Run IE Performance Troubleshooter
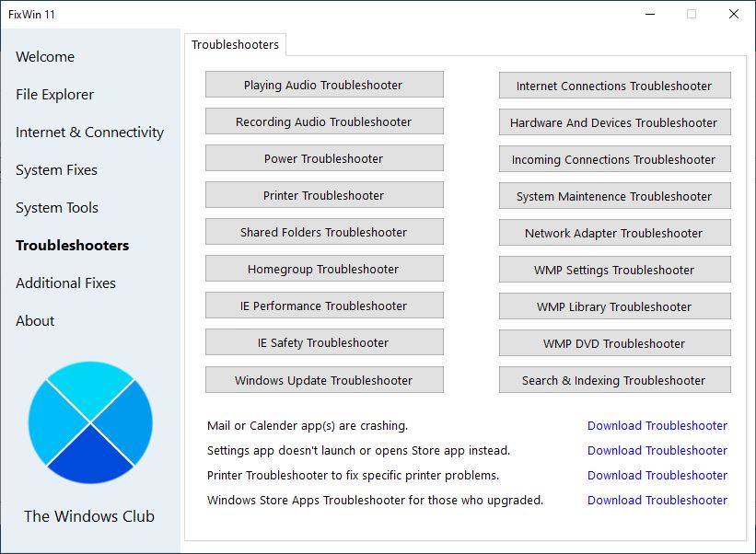Screen dimensions: 756x554 (324, 306)
